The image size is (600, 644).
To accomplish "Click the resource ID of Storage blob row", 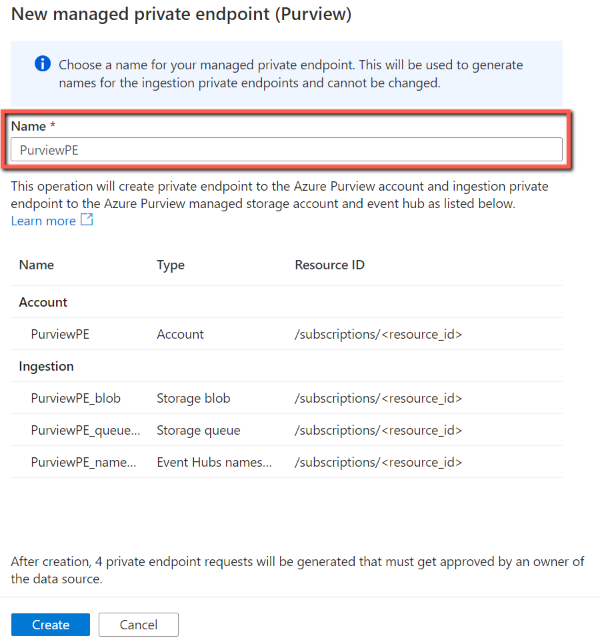I will (378, 398).
